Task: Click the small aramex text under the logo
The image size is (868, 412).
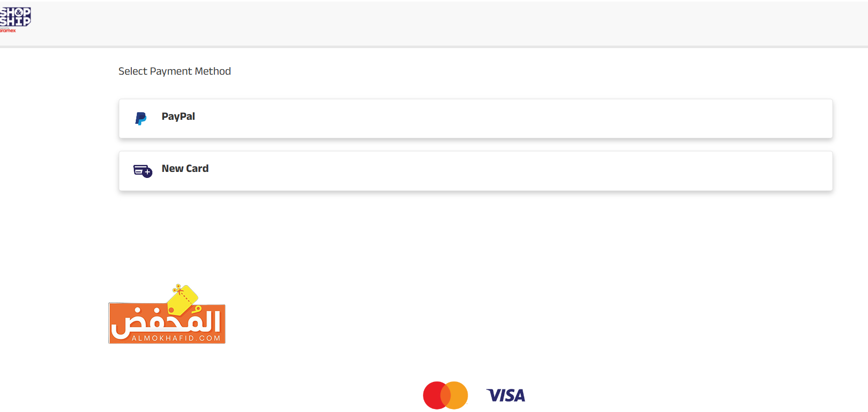Action: click(8, 31)
